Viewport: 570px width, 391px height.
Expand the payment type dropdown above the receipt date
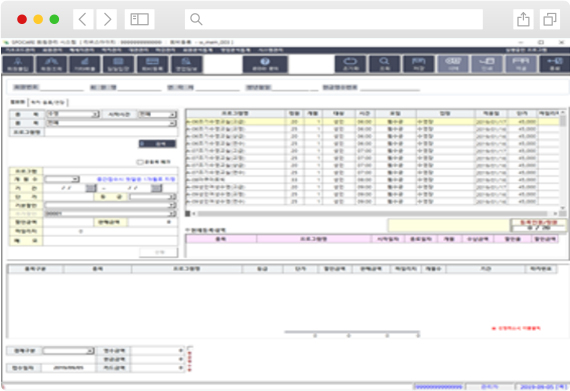68,351
